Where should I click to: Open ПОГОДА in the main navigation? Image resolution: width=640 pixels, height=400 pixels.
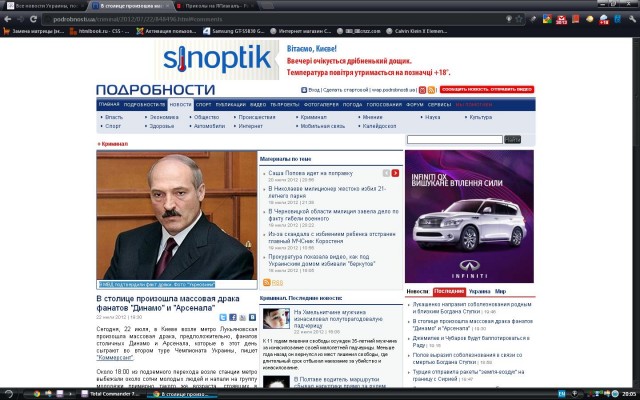[352, 104]
